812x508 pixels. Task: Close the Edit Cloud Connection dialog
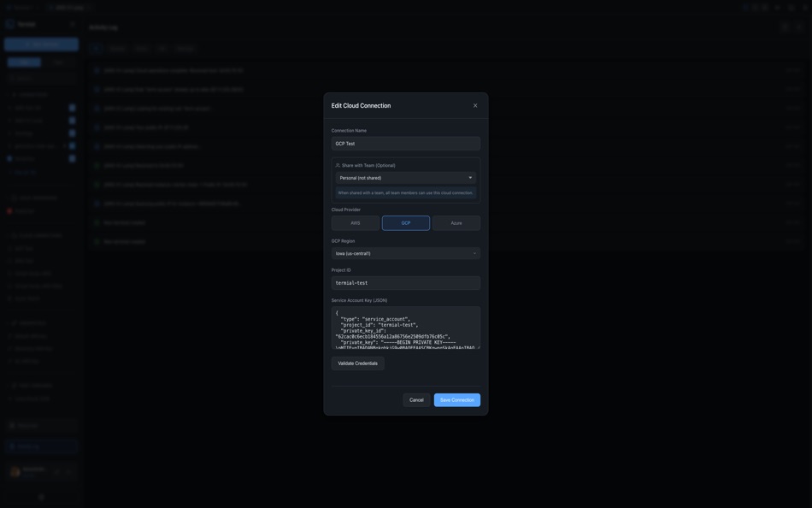click(474, 103)
